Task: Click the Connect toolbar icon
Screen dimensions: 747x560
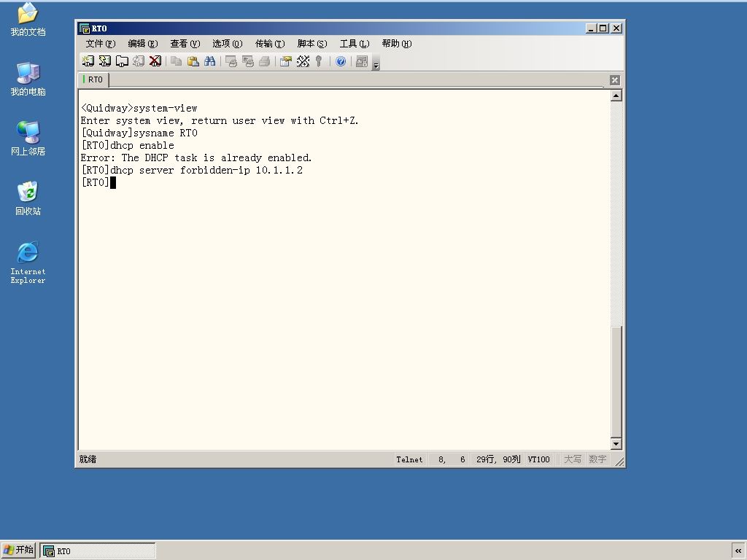Action: pos(88,61)
